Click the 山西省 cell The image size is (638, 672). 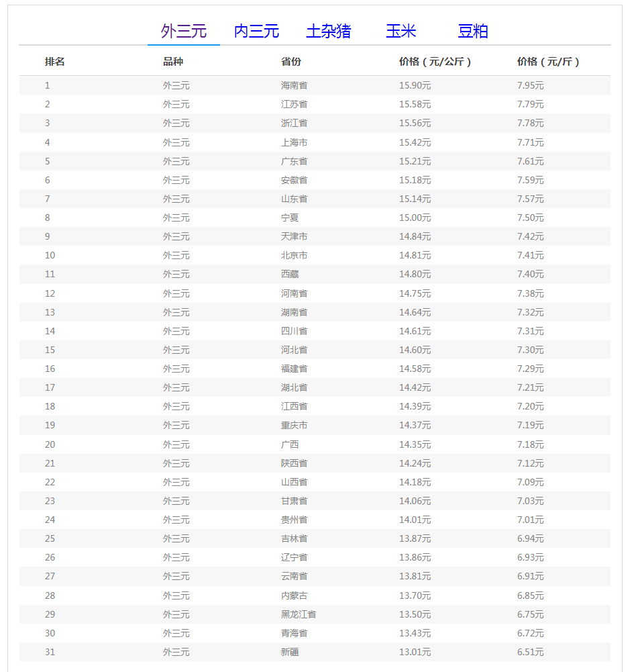[294, 483]
